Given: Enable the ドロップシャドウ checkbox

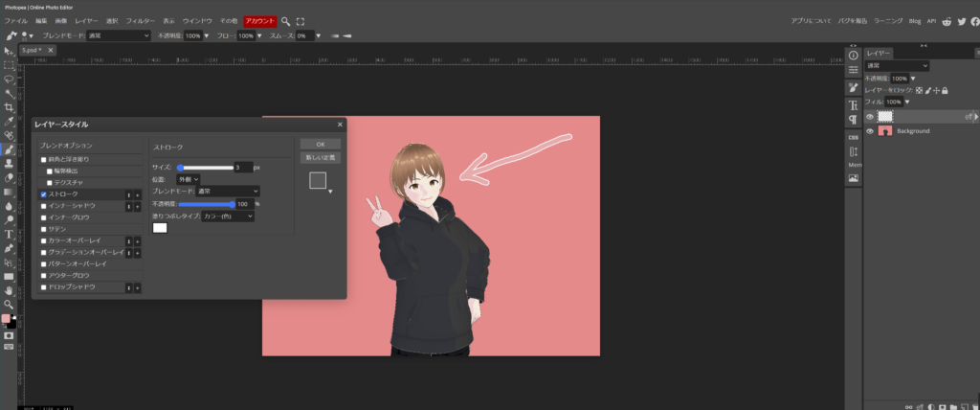Looking at the screenshot, I should coord(43,287).
